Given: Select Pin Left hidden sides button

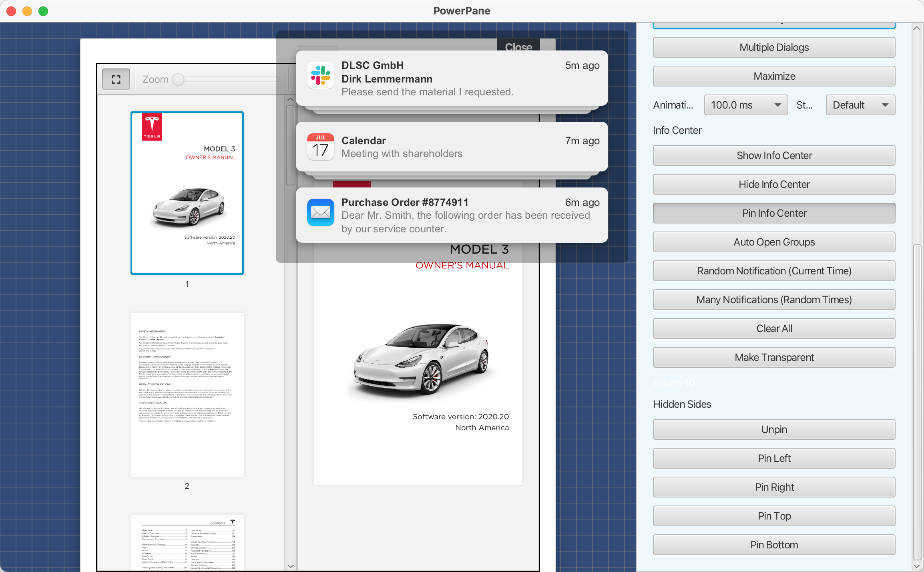Looking at the screenshot, I should 773,458.
